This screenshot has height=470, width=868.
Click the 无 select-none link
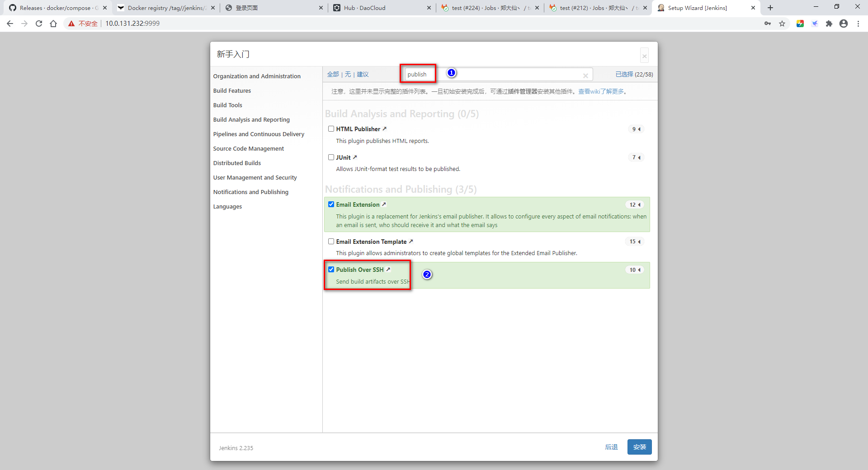[348, 74]
